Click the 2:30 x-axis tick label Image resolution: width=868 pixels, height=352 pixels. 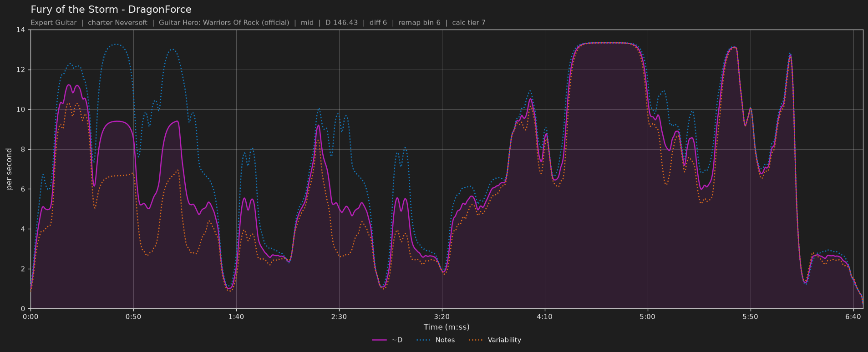pos(339,317)
